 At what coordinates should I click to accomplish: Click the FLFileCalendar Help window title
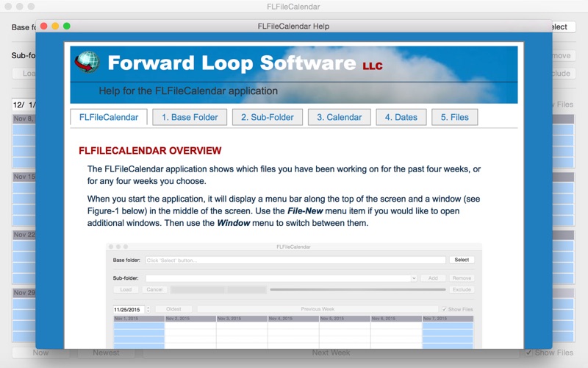293,26
